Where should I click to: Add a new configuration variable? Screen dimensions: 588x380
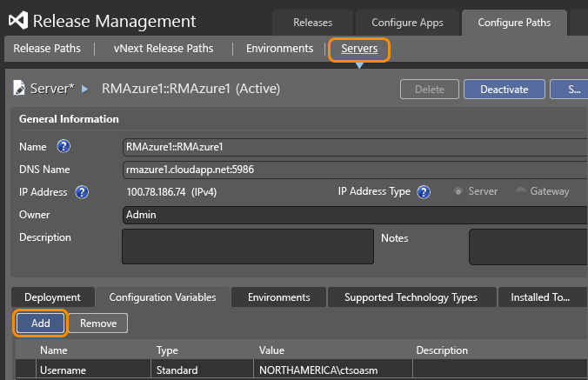point(41,323)
